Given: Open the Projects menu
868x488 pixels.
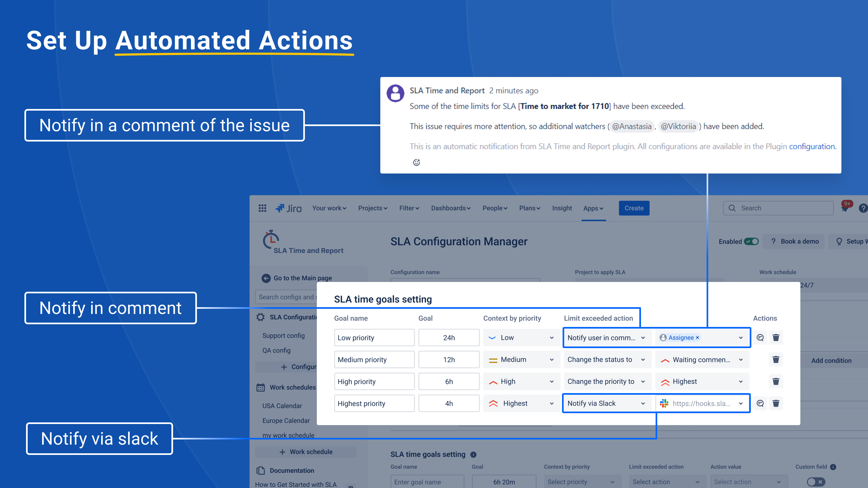Looking at the screenshot, I should 372,208.
